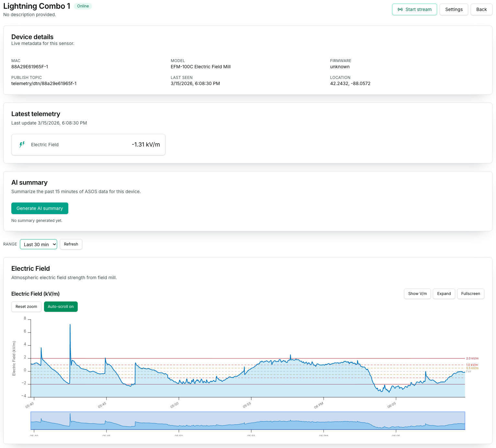Click the Electric Field telemetry card
The height and width of the screenshot is (448, 496).
pyautogui.click(x=88, y=145)
